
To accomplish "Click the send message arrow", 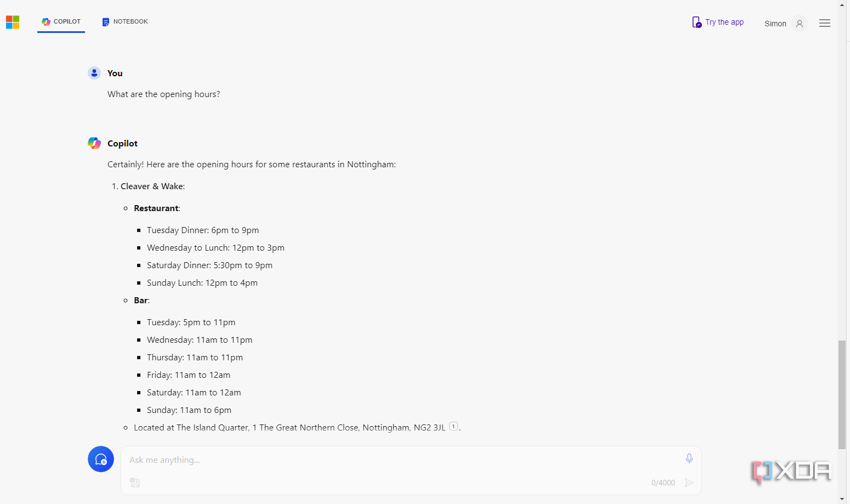I will tap(689, 483).
